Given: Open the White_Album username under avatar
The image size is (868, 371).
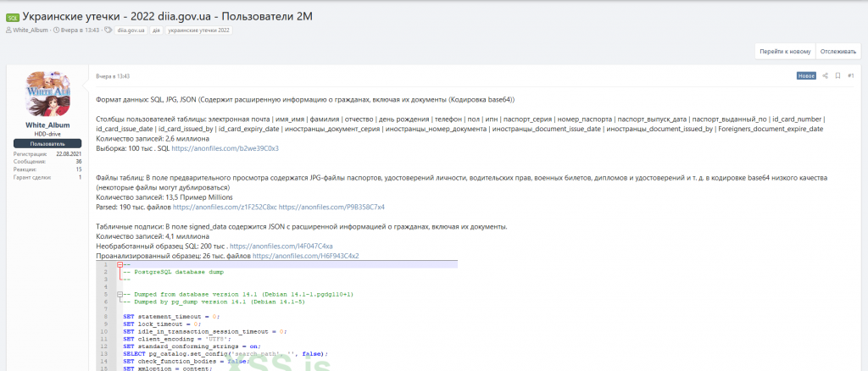Looking at the screenshot, I should (47, 125).
